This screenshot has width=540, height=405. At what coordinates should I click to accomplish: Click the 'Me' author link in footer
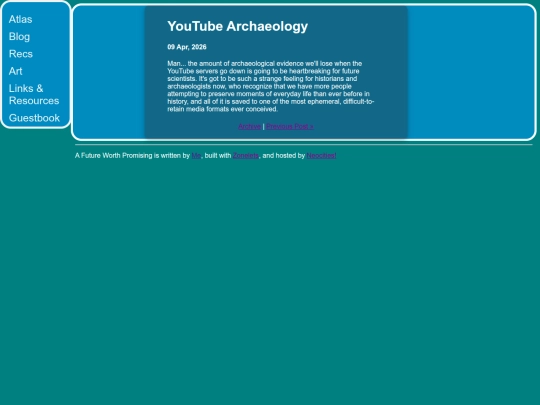coord(196,156)
